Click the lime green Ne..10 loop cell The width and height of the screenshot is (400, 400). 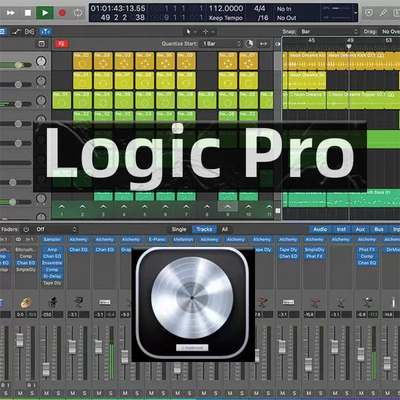(x=228, y=100)
